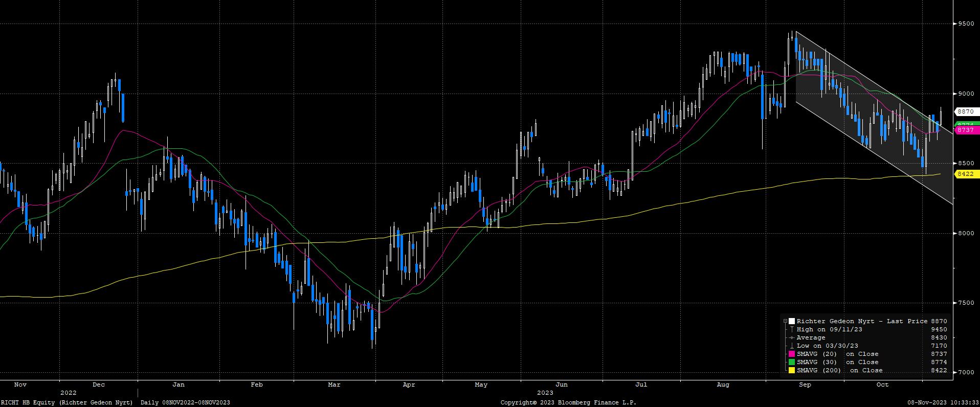
Task: Click the Oct month label on time axis
Action: click(882, 385)
